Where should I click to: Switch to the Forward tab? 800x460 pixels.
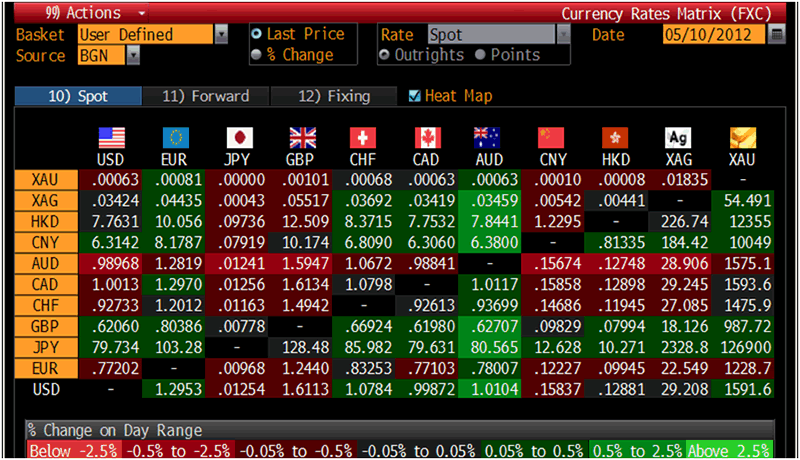click(204, 96)
